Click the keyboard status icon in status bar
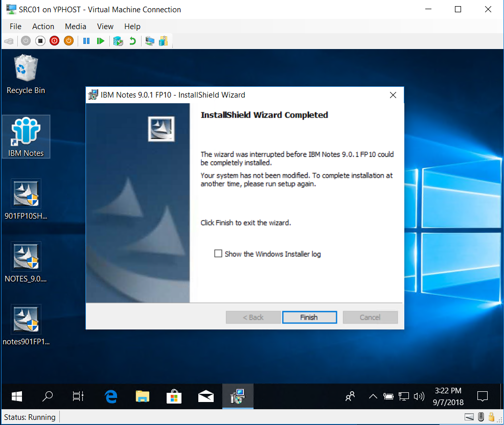Screen dimensions: 504x425 [x=469, y=417]
